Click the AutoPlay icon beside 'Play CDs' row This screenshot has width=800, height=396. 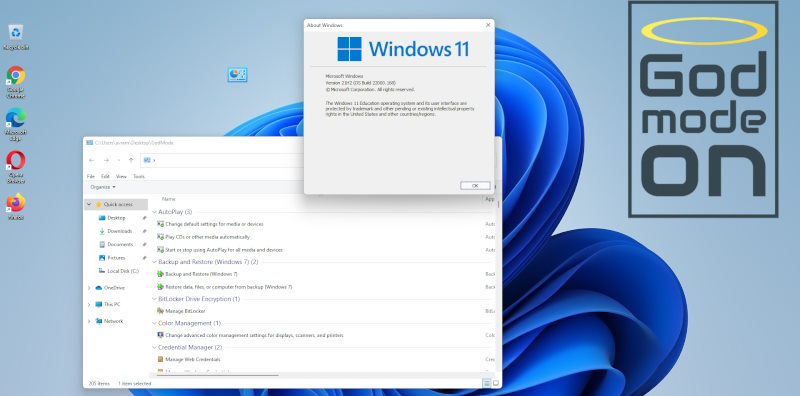[161, 237]
